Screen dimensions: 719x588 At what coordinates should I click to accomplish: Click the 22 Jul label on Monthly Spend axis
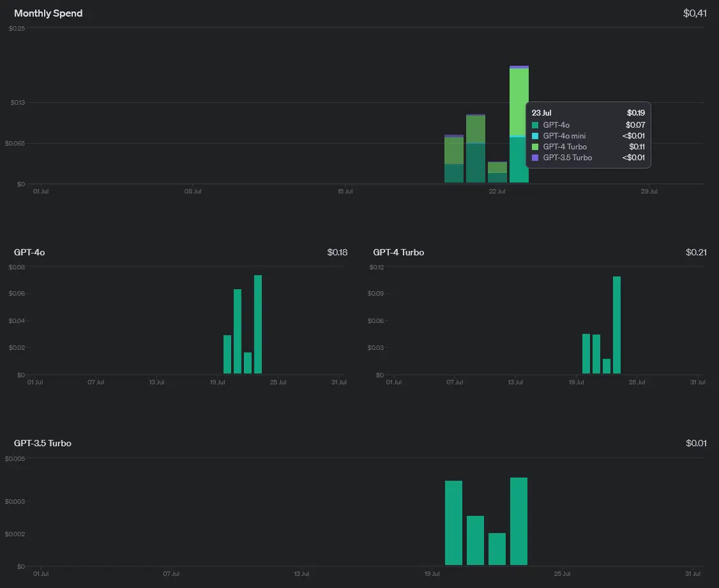point(497,192)
